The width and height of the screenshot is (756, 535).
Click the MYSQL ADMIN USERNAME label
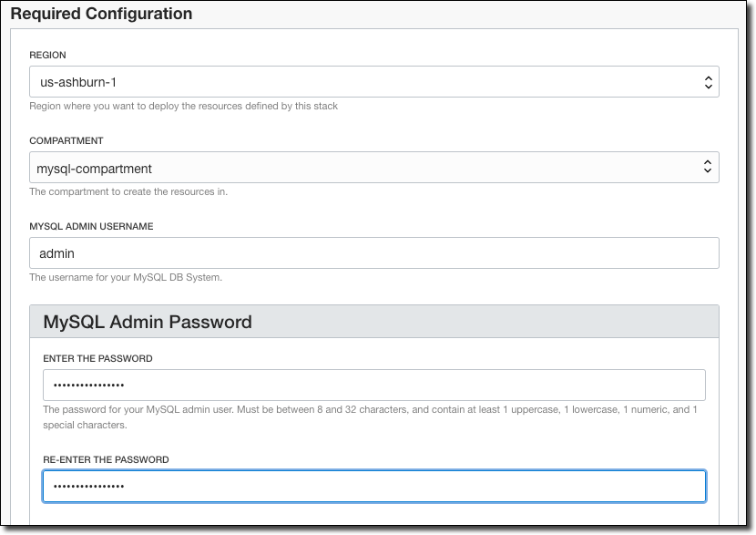(x=91, y=226)
